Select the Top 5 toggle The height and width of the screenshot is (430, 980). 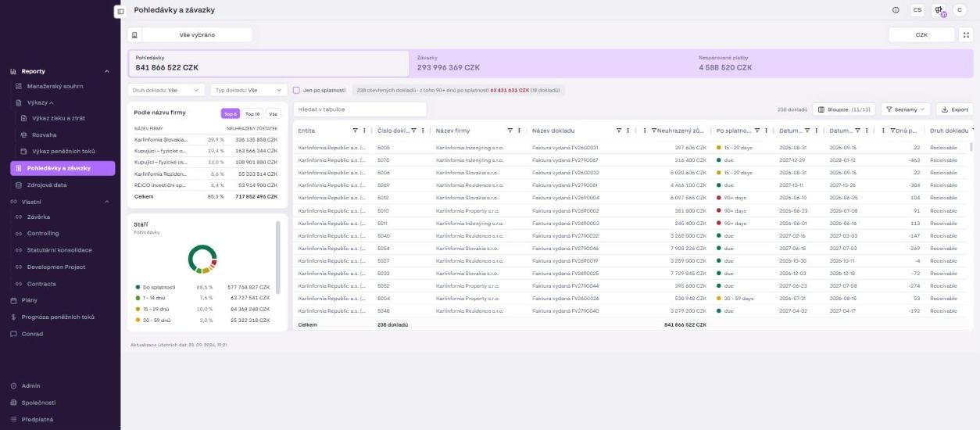click(230, 114)
